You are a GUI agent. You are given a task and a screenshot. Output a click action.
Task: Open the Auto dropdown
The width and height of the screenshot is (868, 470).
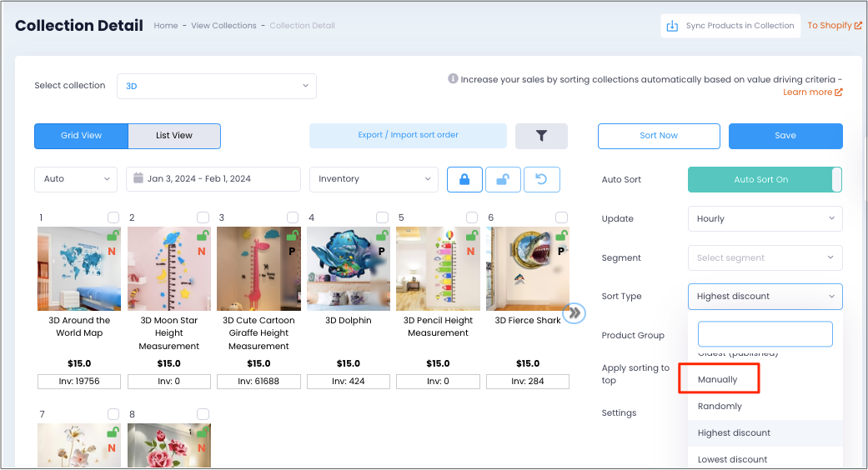[x=76, y=180]
